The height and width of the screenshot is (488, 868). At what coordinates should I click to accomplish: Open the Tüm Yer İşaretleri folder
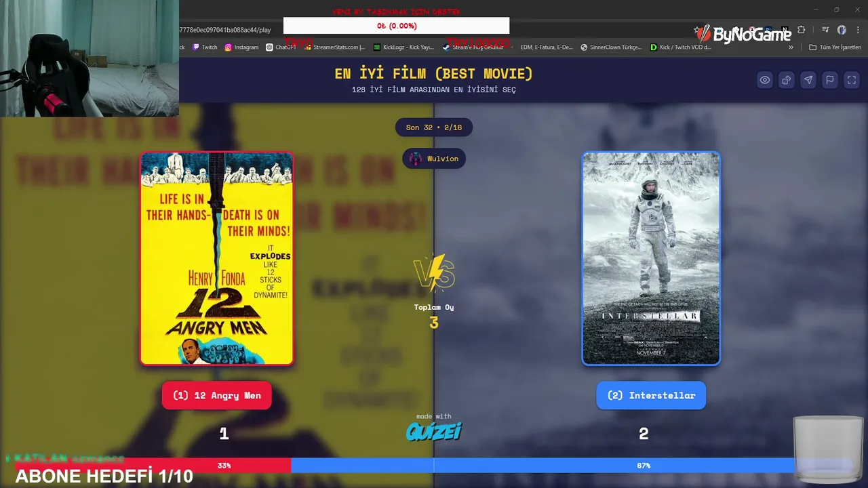coord(835,47)
